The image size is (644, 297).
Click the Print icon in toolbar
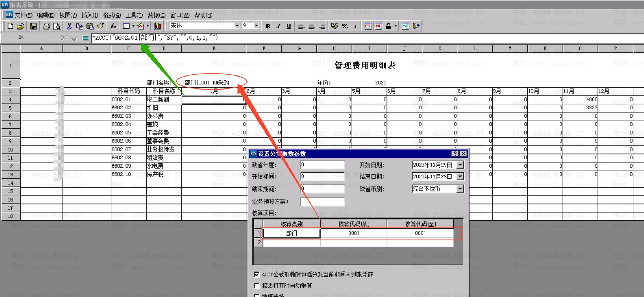point(46,26)
